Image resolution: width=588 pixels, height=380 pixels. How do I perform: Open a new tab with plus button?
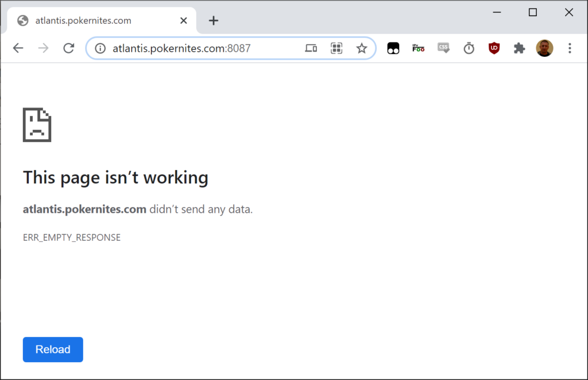(214, 21)
